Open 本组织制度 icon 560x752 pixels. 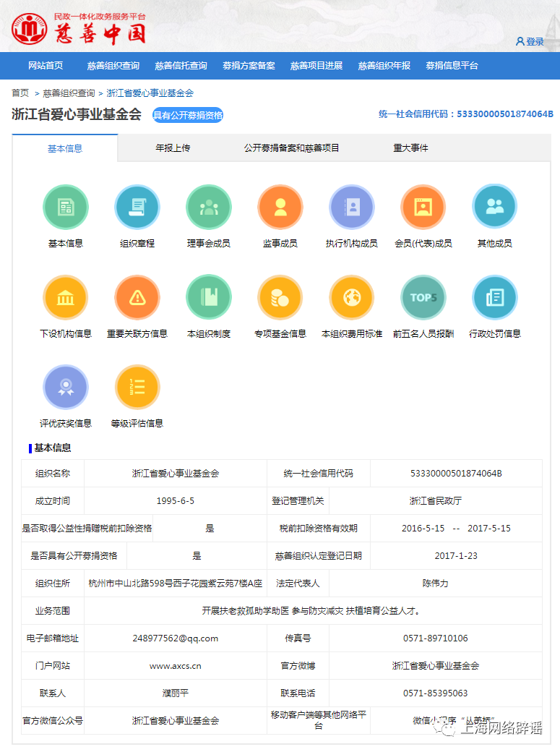pos(209,297)
